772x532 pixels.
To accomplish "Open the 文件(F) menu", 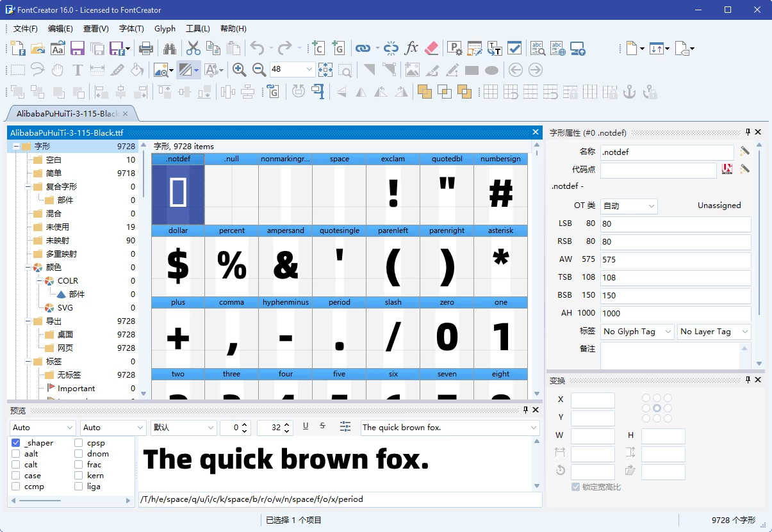I will [x=26, y=29].
